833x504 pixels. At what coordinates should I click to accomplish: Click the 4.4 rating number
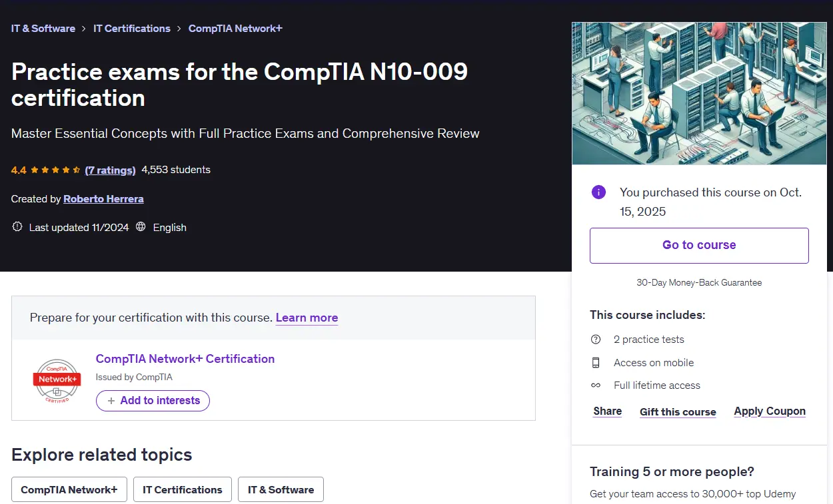[x=19, y=170]
